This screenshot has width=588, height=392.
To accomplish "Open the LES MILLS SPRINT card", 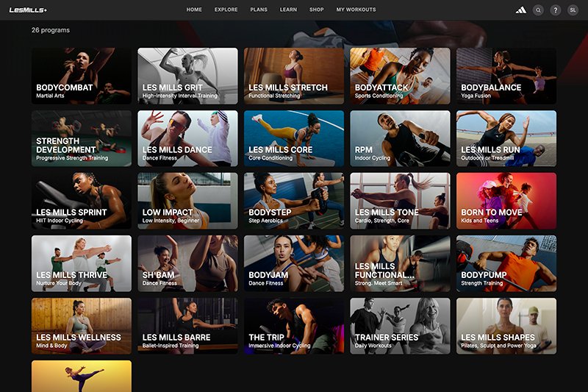I will tap(82, 201).
